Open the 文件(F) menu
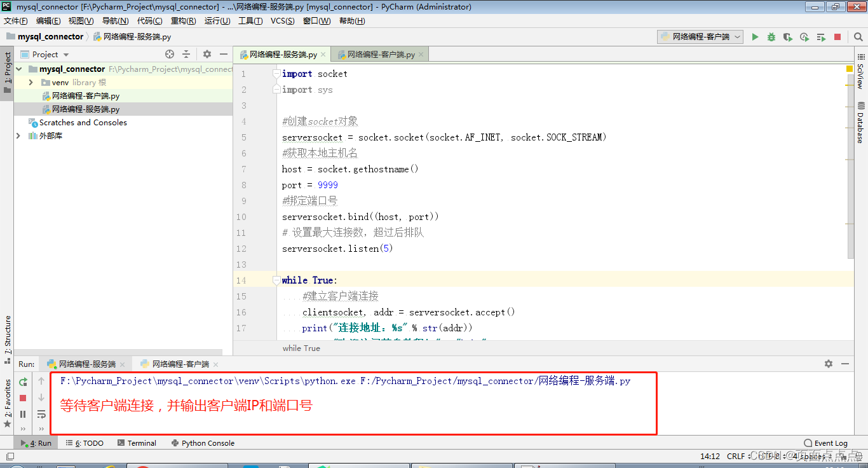 [16, 21]
